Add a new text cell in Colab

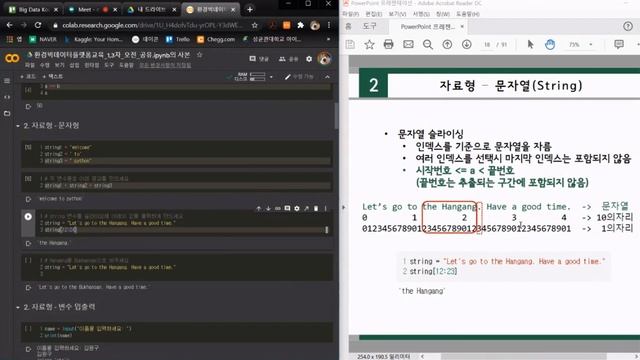pos(53,76)
